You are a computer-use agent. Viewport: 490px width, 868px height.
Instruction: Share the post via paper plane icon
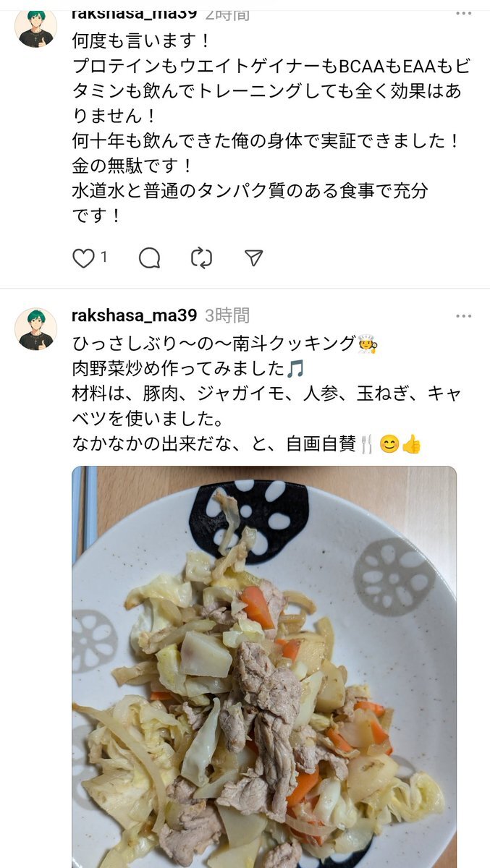(x=253, y=258)
